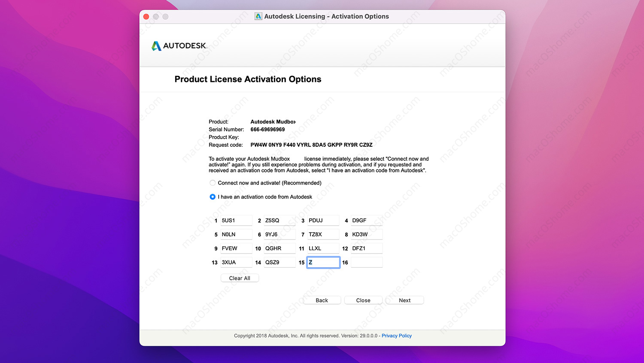Click field 4 containing D9GF
644x363 pixels.
(x=366, y=220)
